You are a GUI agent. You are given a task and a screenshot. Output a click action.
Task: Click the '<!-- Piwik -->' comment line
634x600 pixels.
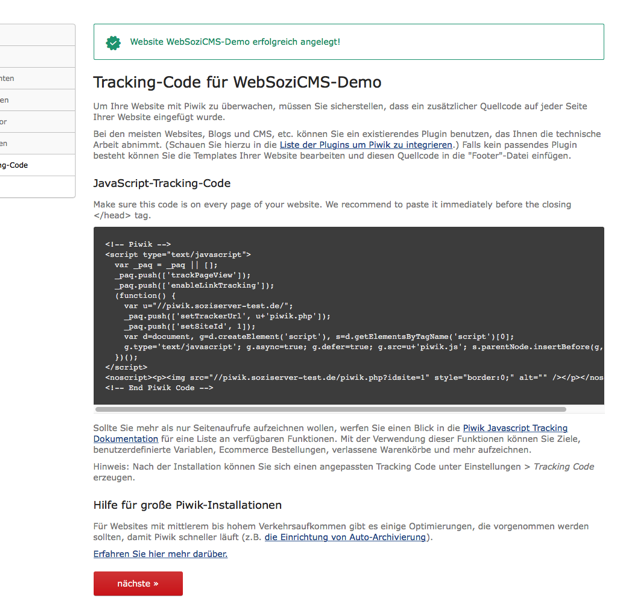[x=138, y=244]
